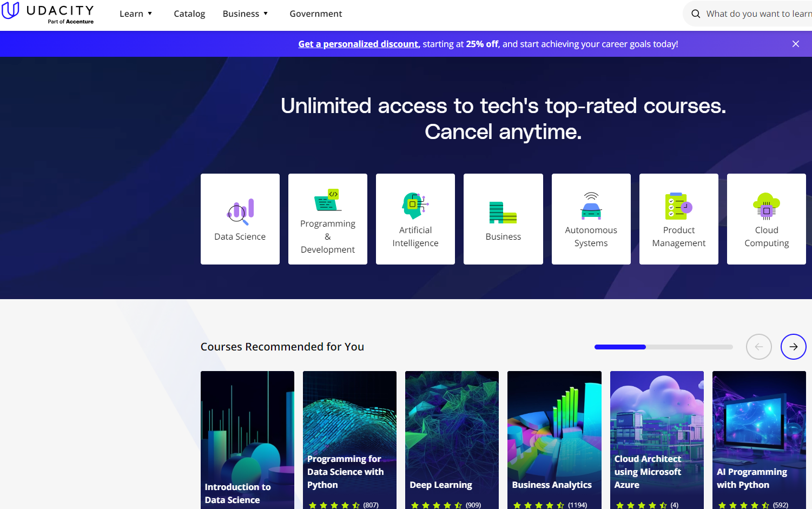Open the Data Science category icon
This screenshot has height=509, width=812.
(240, 211)
